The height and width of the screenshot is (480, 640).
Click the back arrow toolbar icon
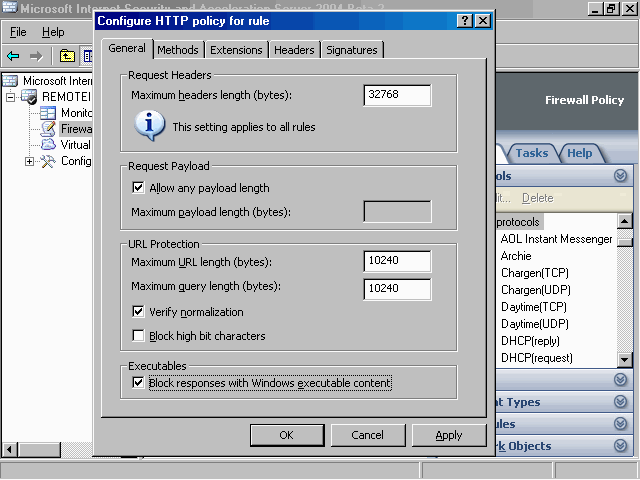(14, 56)
